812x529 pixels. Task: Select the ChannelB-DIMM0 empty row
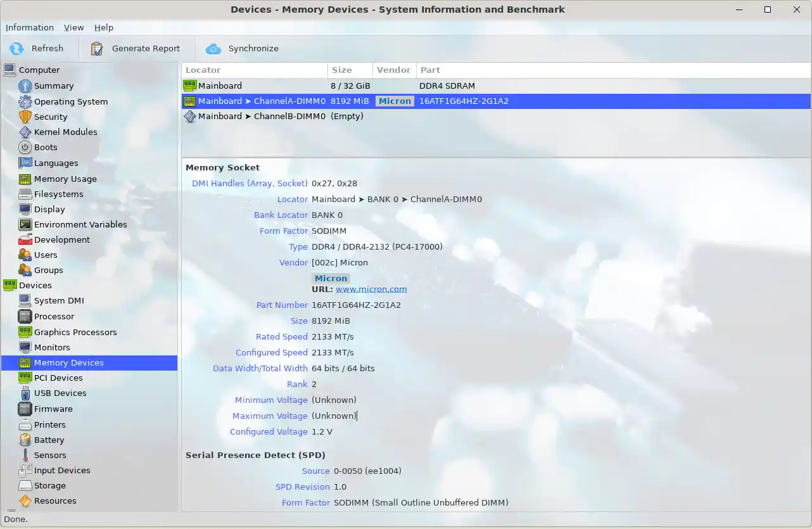[x=496, y=117]
